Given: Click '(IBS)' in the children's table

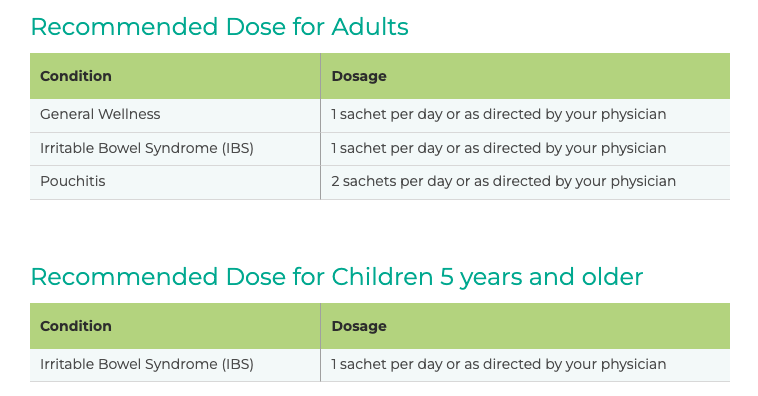Looking at the screenshot, I should 238,364.
